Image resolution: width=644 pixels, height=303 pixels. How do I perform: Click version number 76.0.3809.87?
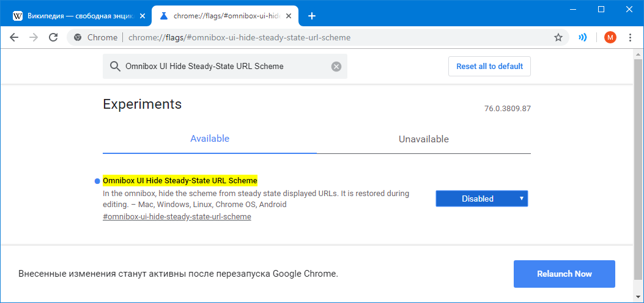pyautogui.click(x=508, y=109)
